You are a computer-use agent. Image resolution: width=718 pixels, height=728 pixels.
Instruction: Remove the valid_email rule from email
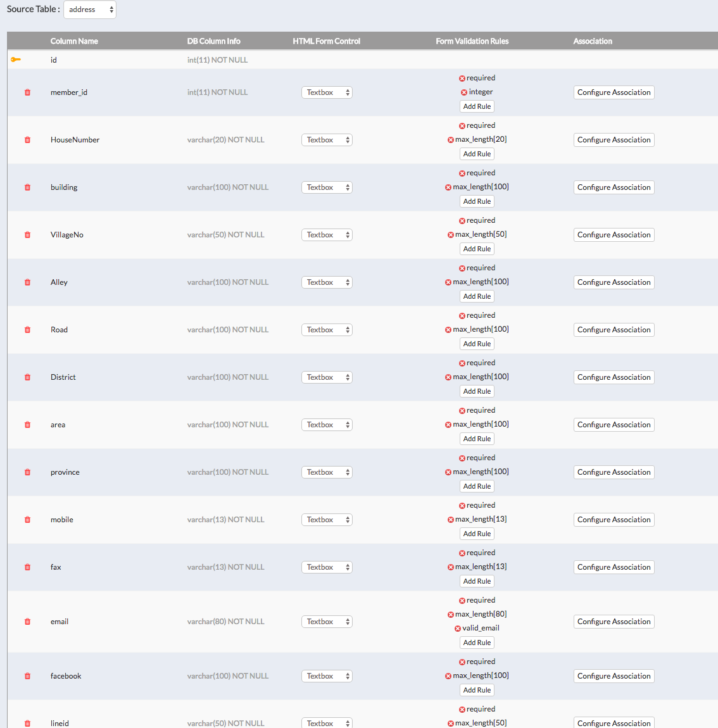pos(458,629)
